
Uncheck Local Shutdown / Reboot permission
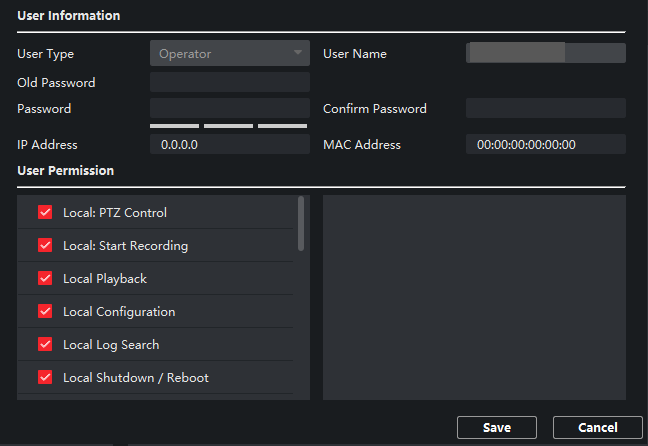pos(45,377)
